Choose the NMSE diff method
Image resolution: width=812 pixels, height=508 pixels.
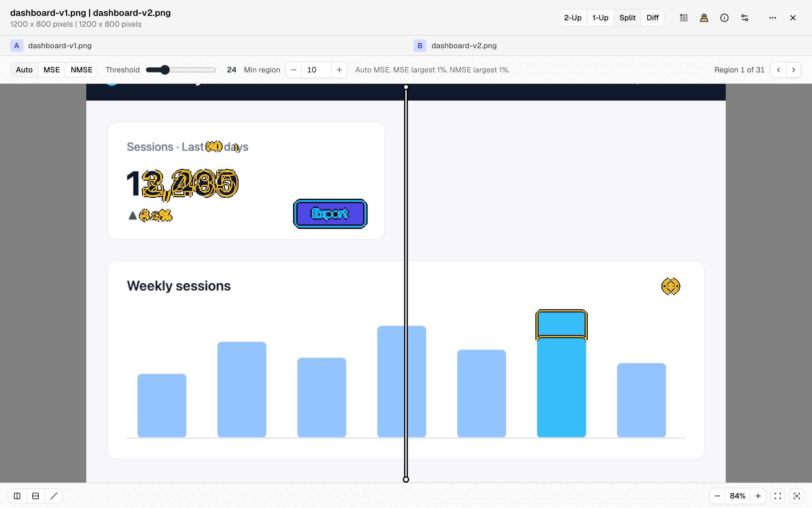(x=82, y=70)
